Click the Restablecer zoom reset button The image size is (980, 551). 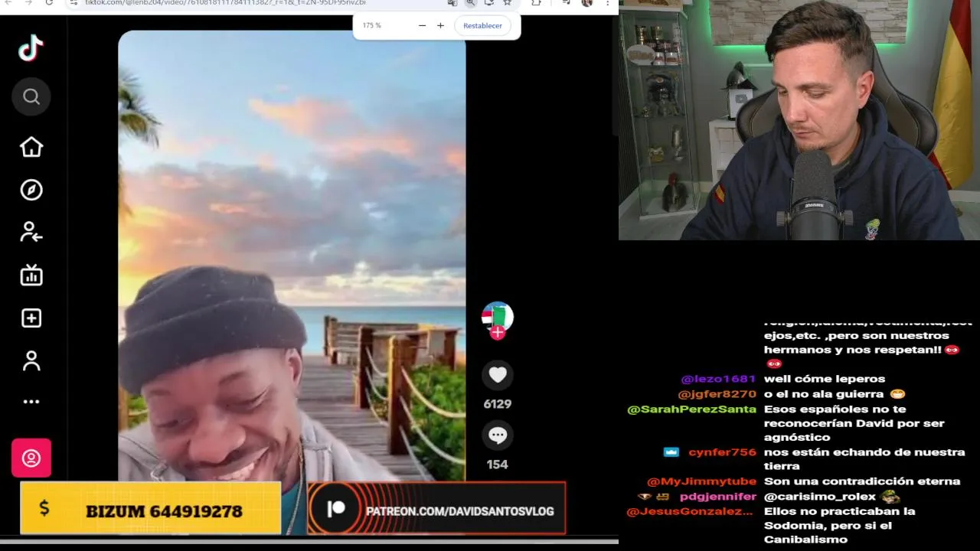point(482,25)
